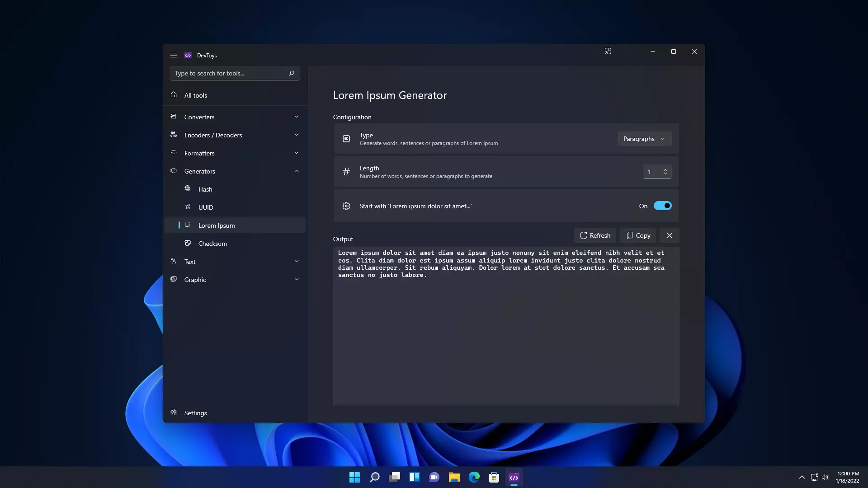Click the Text category icon
Screen dimensions: 868x488
click(174, 261)
